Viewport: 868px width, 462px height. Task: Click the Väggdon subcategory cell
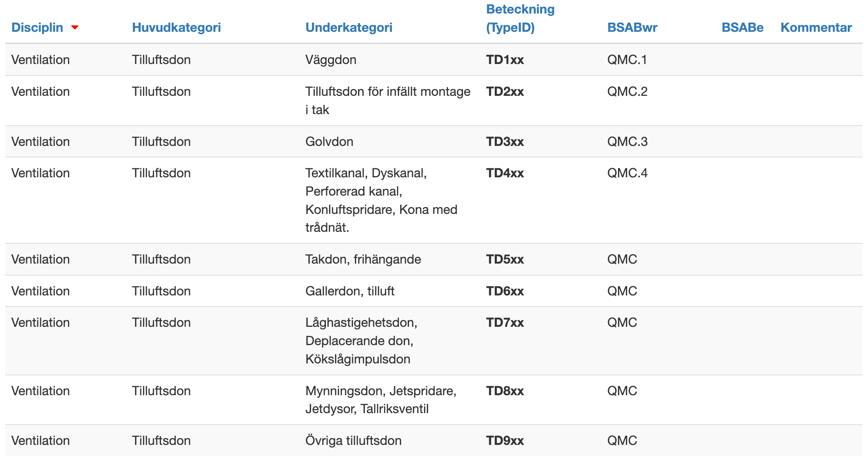[x=331, y=60]
